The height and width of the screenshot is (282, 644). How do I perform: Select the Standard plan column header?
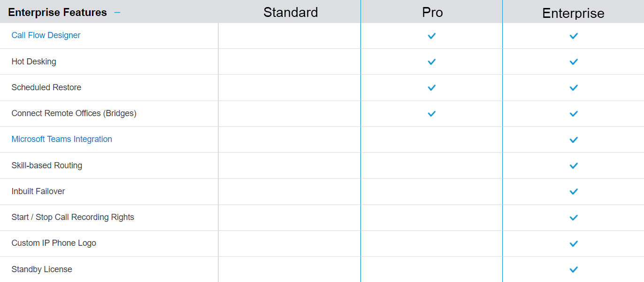291,12
